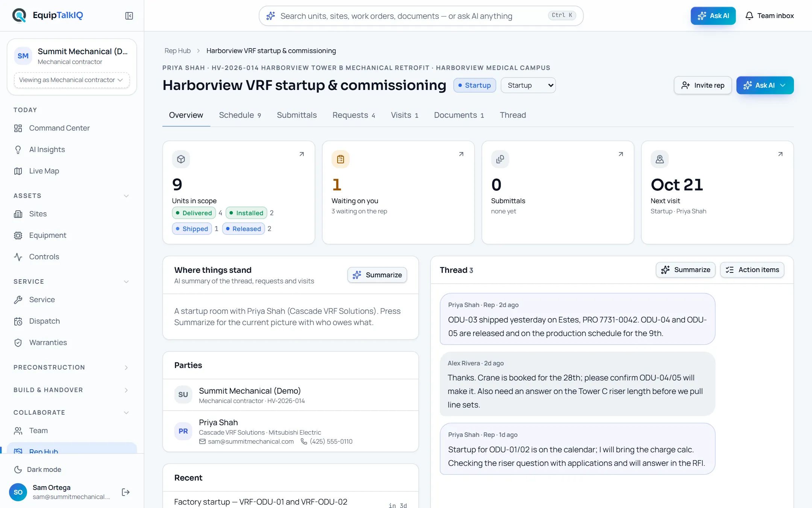Click the top bar Ask AI button
This screenshot has height=508, width=812.
[713, 16]
